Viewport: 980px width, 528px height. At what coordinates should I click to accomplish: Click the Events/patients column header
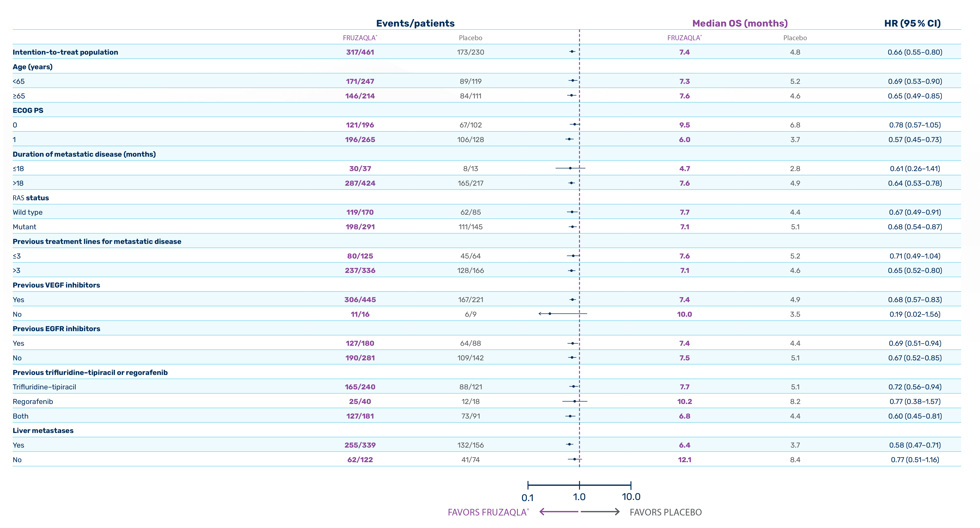(415, 23)
